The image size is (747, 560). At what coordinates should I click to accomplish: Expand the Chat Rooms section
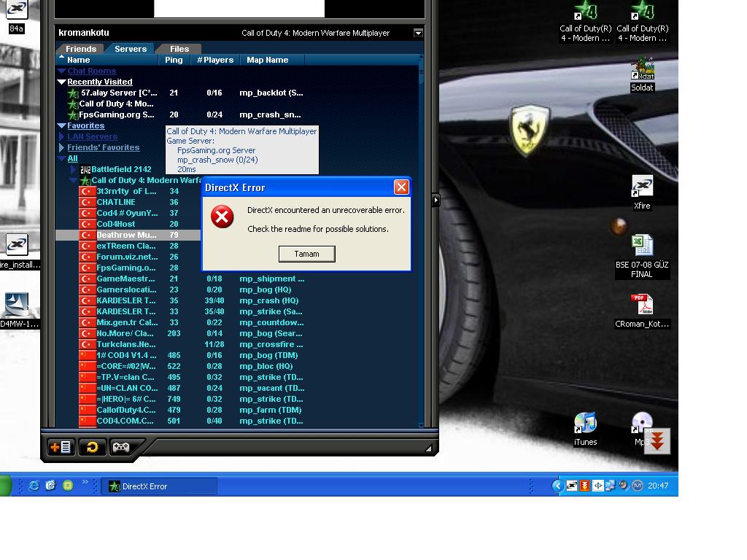(x=61, y=71)
